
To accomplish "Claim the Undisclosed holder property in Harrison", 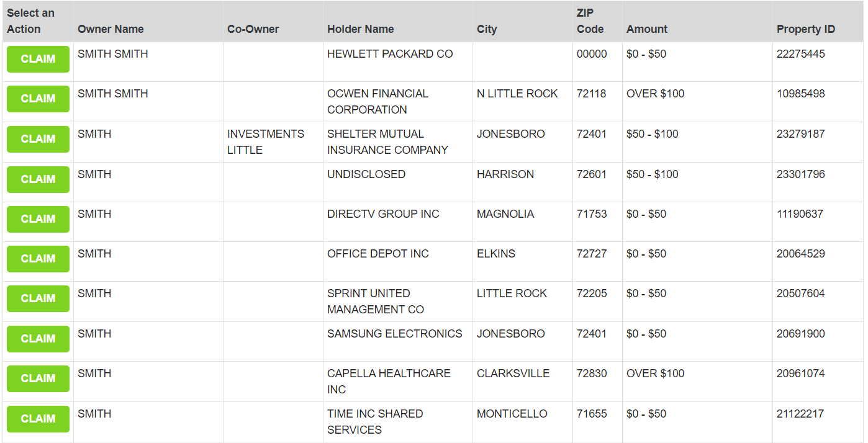I will tap(38, 179).
